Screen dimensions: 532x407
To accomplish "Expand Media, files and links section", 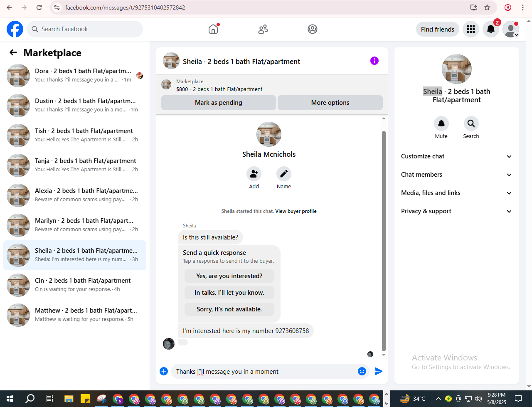I will (x=456, y=193).
